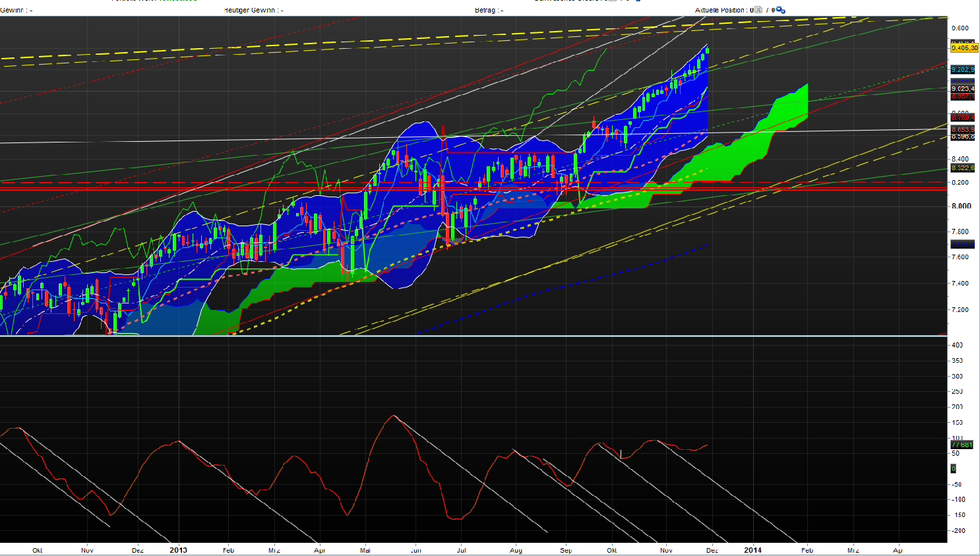This screenshot has width=980, height=556.
Task: Click the blue info icon near Summe offener Orders
Action: click(x=638, y=2)
